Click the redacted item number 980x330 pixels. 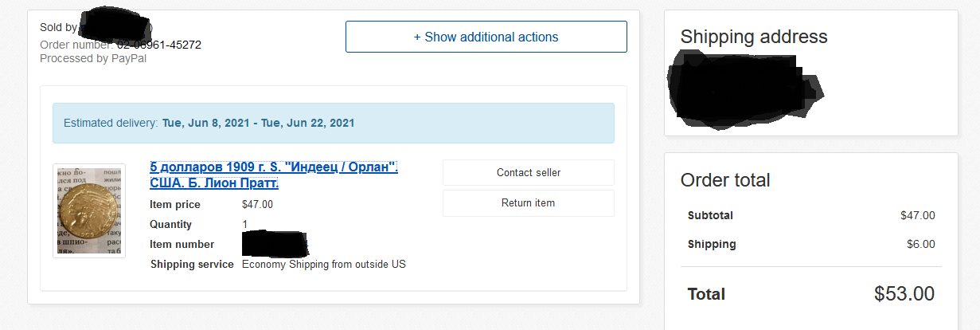(x=274, y=244)
